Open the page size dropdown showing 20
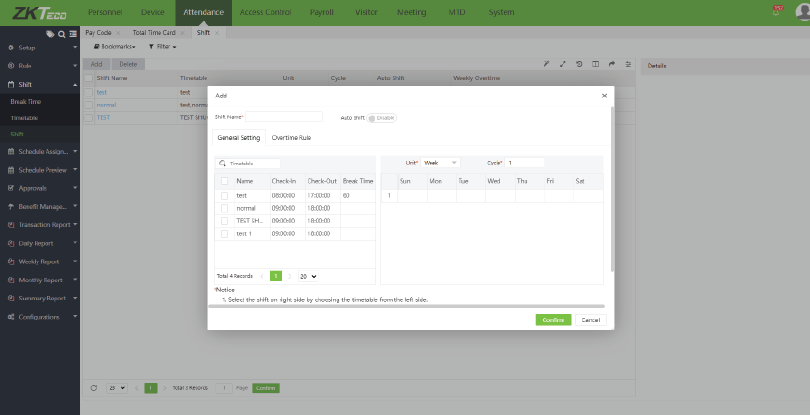 click(307, 275)
